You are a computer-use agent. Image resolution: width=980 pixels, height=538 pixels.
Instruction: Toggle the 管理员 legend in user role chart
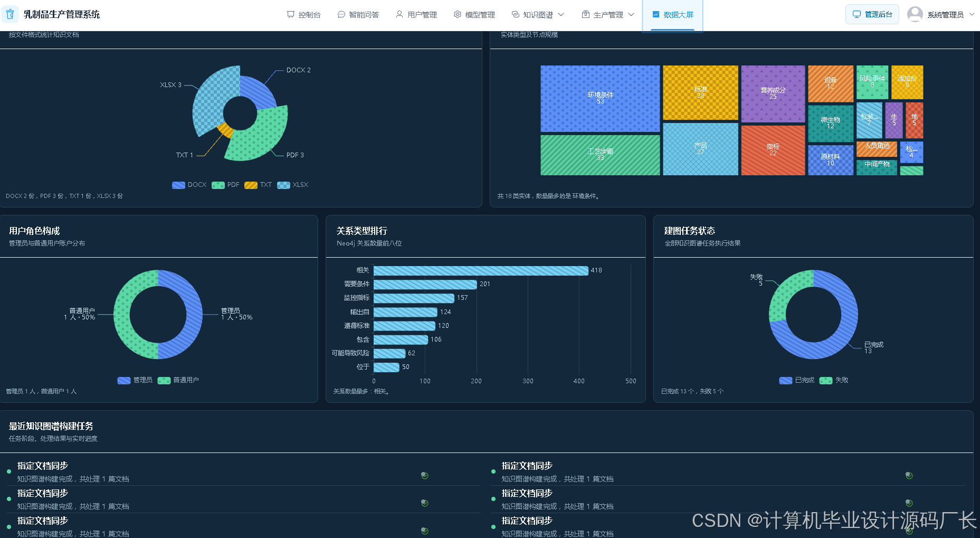click(x=135, y=380)
